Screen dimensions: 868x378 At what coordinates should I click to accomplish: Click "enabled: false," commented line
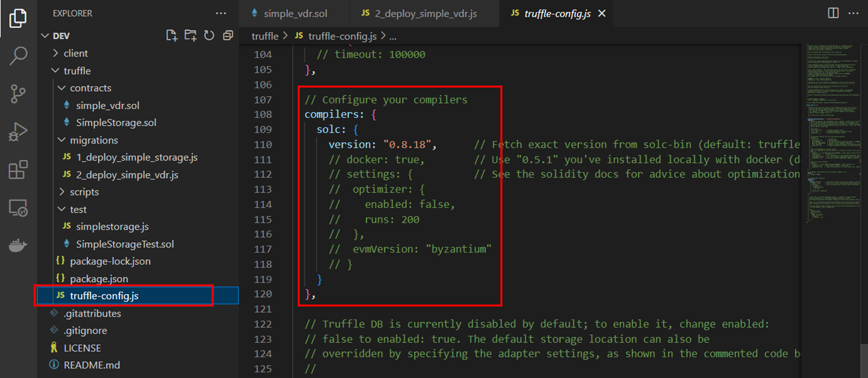pyautogui.click(x=392, y=204)
